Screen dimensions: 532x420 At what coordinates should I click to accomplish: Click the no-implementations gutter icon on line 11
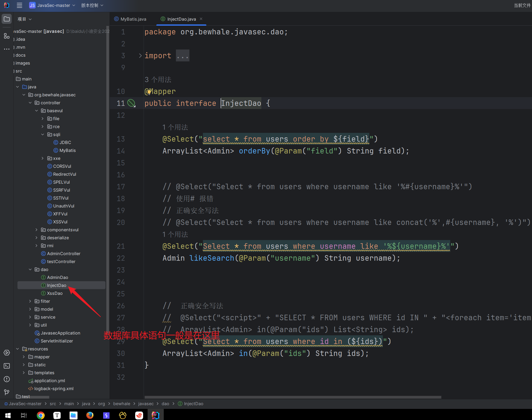pos(131,103)
